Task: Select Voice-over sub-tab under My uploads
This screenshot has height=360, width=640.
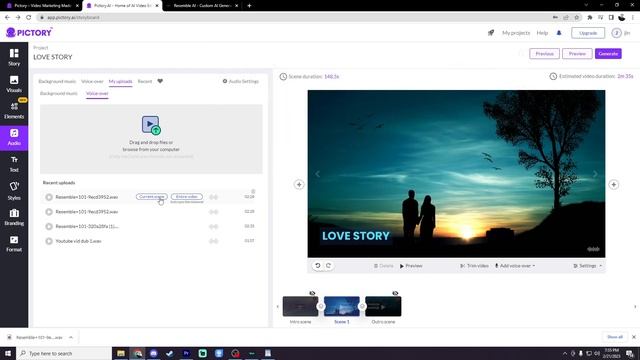Action: (x=97, y=93)
